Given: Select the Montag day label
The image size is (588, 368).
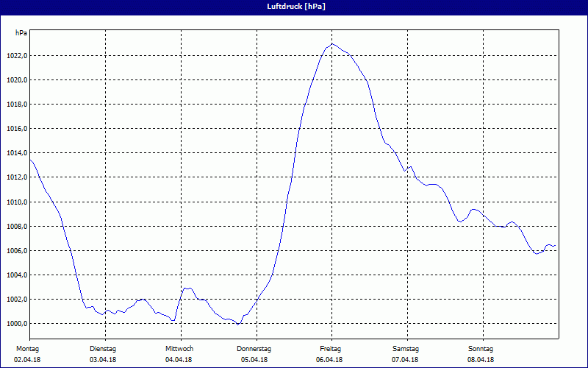Looking at the screenshot, I should pos(27,348).
